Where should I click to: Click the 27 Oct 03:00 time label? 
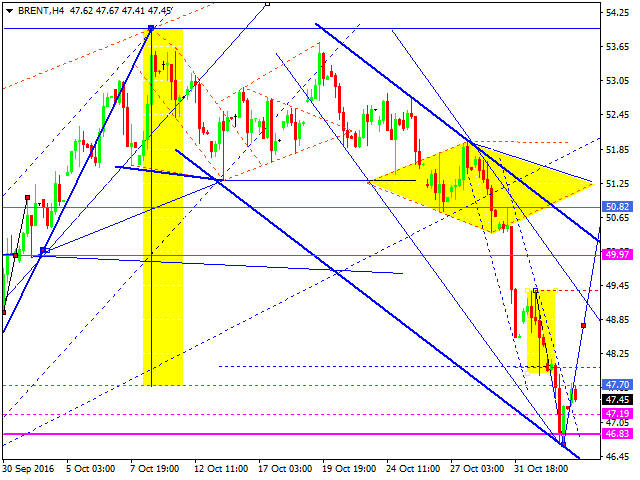pyautogui.click(x=477, y=469)
